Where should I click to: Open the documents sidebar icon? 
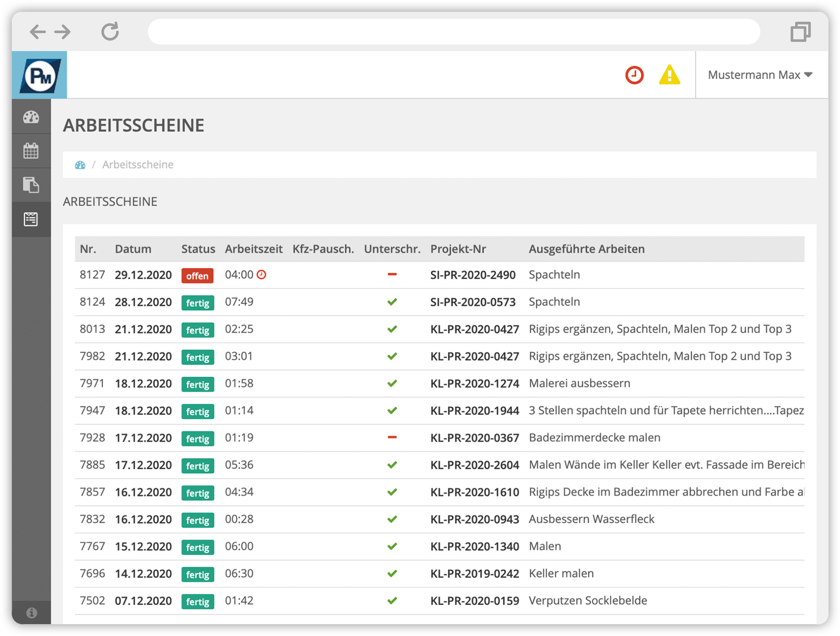tap(31, 185)
